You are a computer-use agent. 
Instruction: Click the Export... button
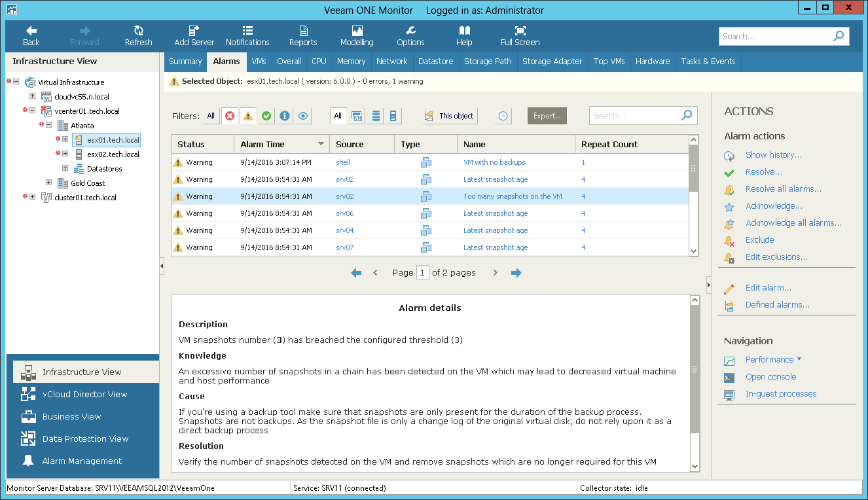(x=547, y=116)
